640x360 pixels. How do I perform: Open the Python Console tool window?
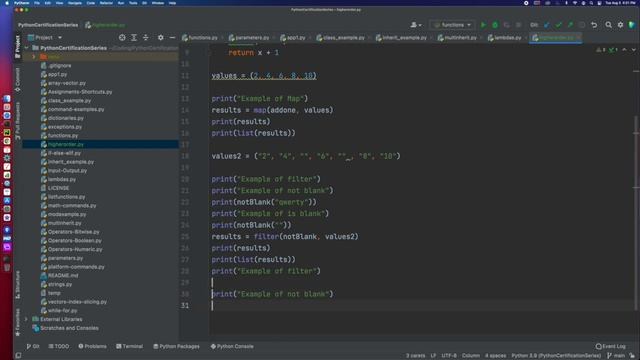pos(232,346)
